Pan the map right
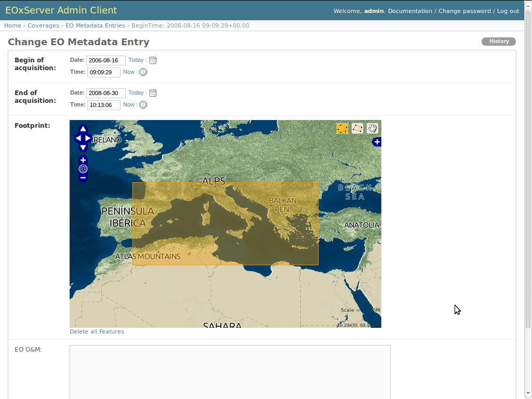The height and width of the screenshot is (399, 532). [88, 138]
